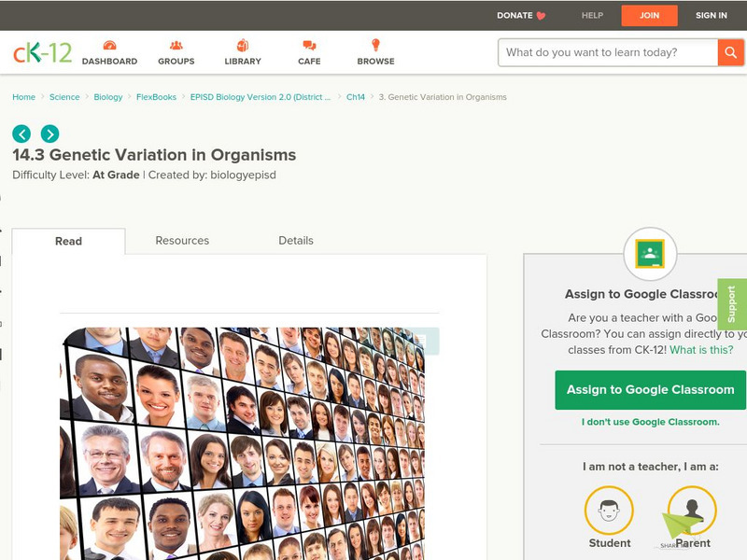The height and width of the screenshot is (560, 747).
Task: Click SIGN IN in the top bar
Action: tap(712, 15)
